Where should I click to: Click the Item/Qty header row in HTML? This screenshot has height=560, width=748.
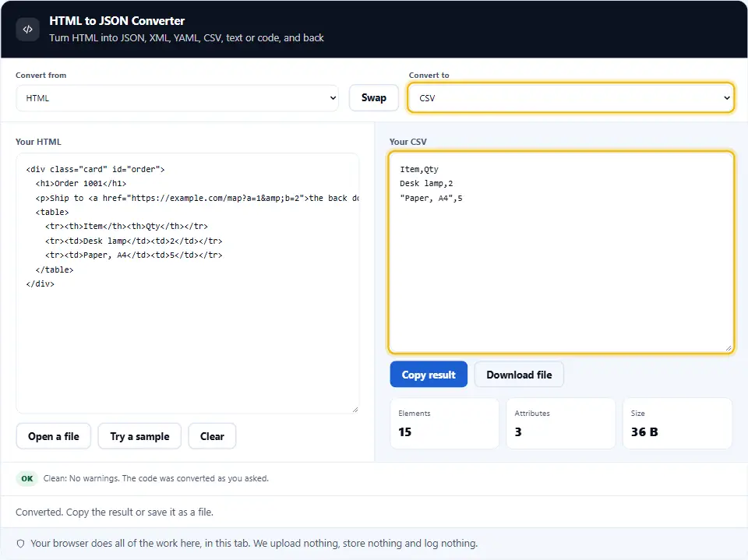point(126,227)
